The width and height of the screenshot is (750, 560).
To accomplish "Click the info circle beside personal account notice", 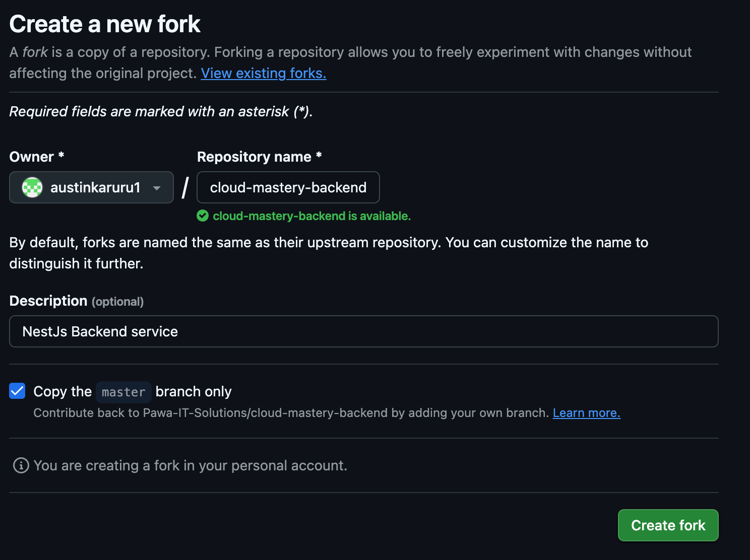I will tap(20, 465).
